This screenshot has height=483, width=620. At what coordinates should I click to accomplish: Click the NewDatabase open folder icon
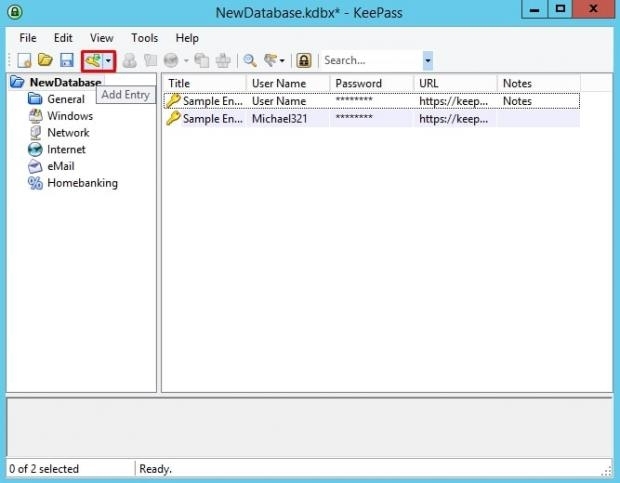(17, 82)
